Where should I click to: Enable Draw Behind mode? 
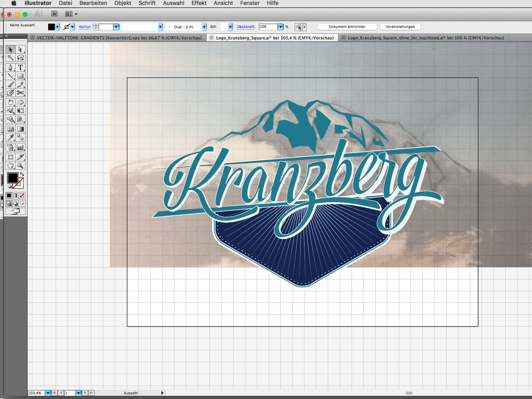click(16, 203)
